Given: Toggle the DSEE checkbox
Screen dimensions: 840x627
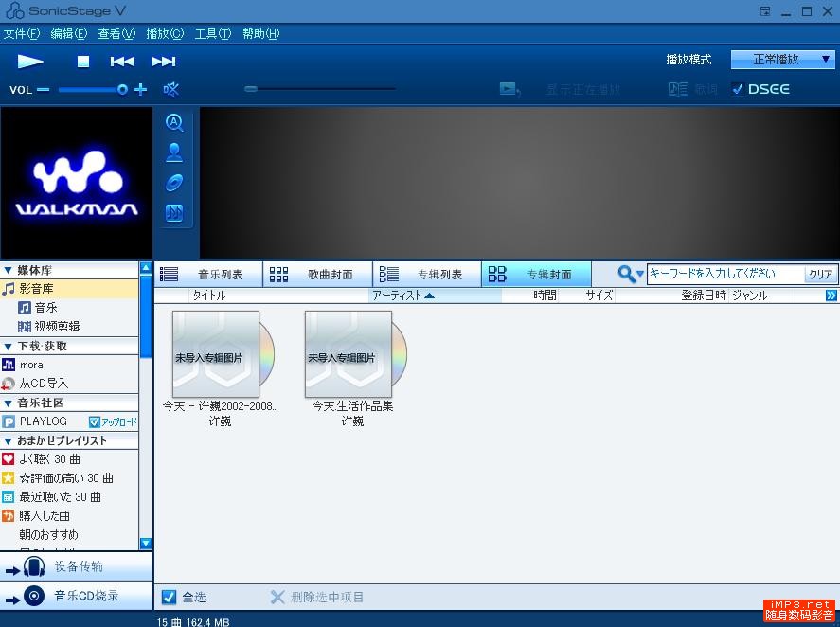Looking at the screenshot, I should tap(738, 89).
